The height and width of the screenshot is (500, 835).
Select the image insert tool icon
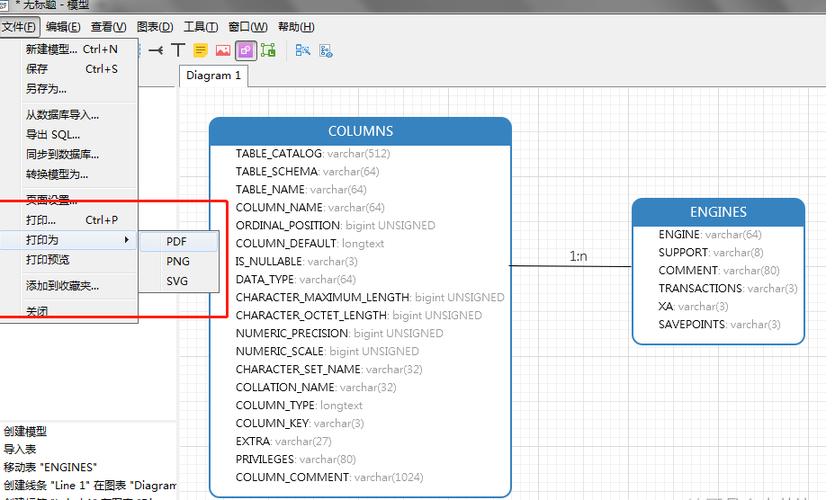pyautogui.click(x=223, y=50)
